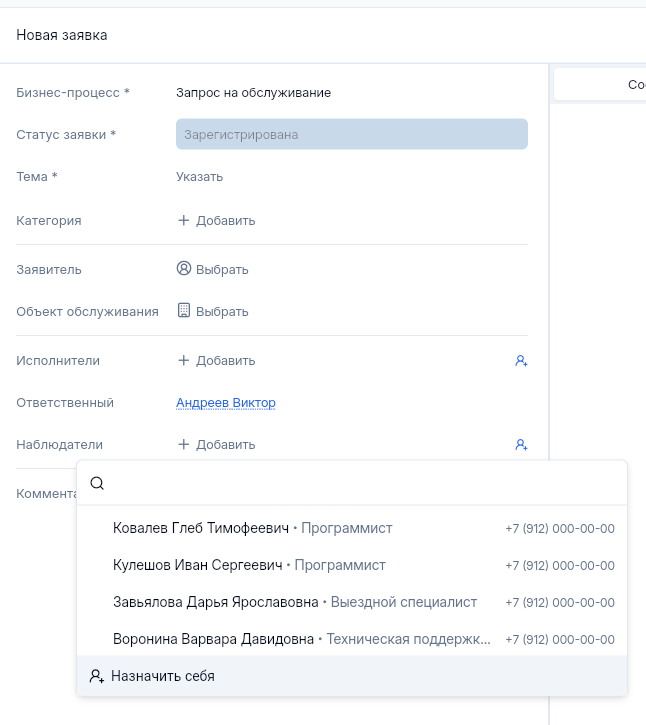Select Ковалев Глеб Тимофеевич from list

tap(201, 528)
